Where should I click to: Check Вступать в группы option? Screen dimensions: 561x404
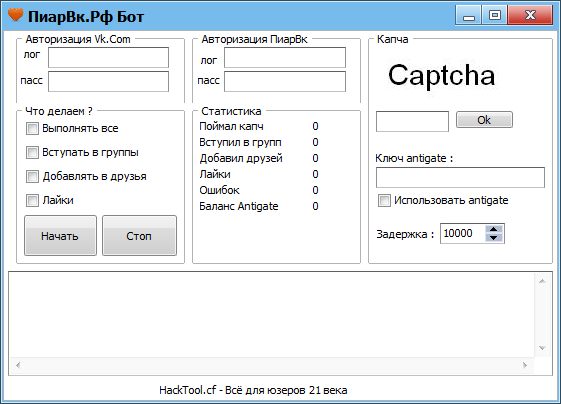tap(32, 152)
